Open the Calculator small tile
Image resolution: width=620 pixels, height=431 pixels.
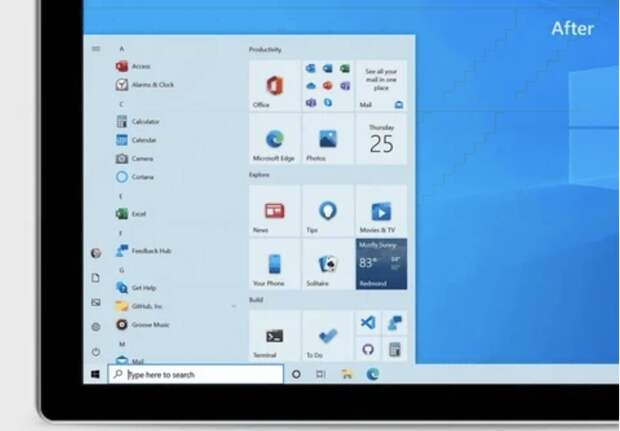[x=395, y=349]
